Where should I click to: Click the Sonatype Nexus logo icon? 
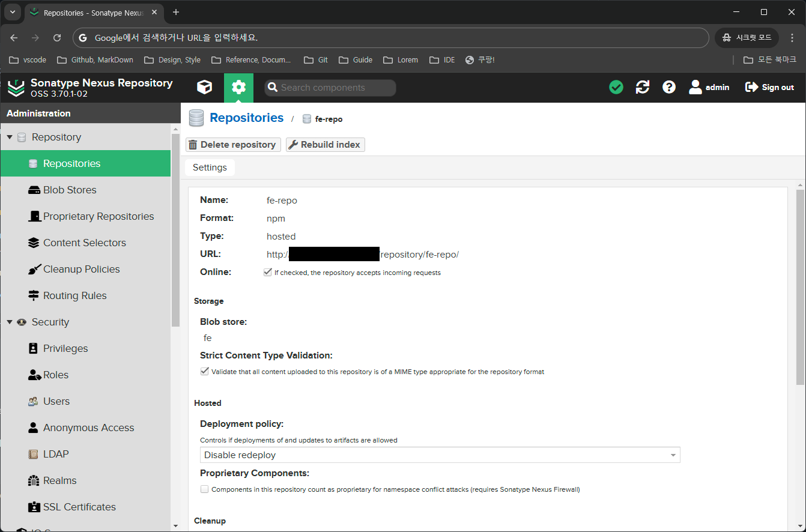(x=16, y=88)
